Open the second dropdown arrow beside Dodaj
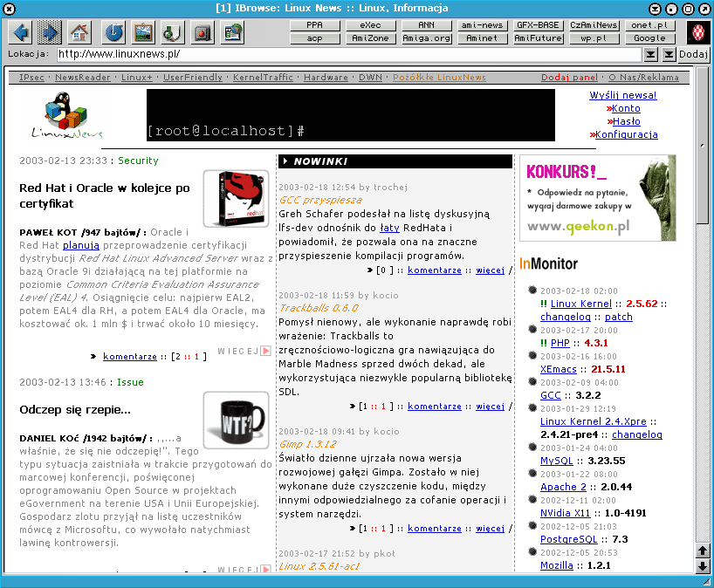Screen dimensions: 714x588 point(669,55)
